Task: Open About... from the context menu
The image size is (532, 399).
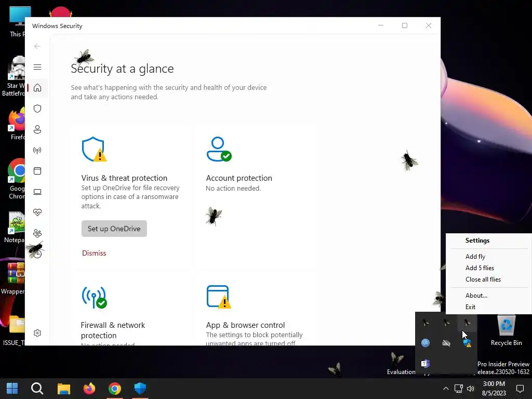Action: click(x=476, y=296)
